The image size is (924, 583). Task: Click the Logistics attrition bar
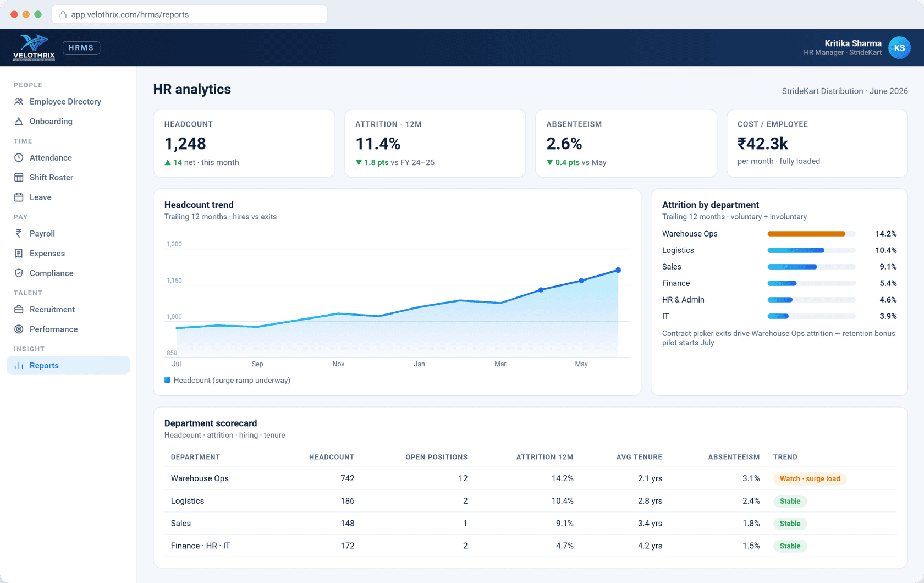796,250
